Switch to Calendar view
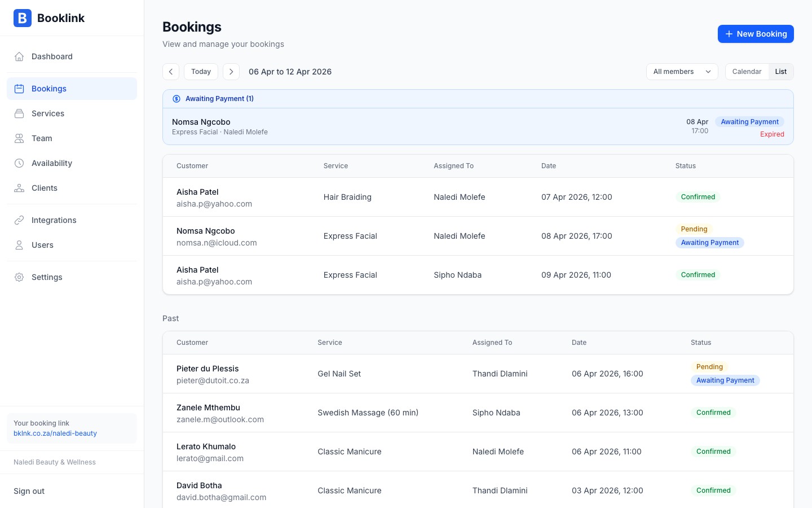Image resolution: width=812 pixels, height=508 pixels. click(x=747, y=72)
